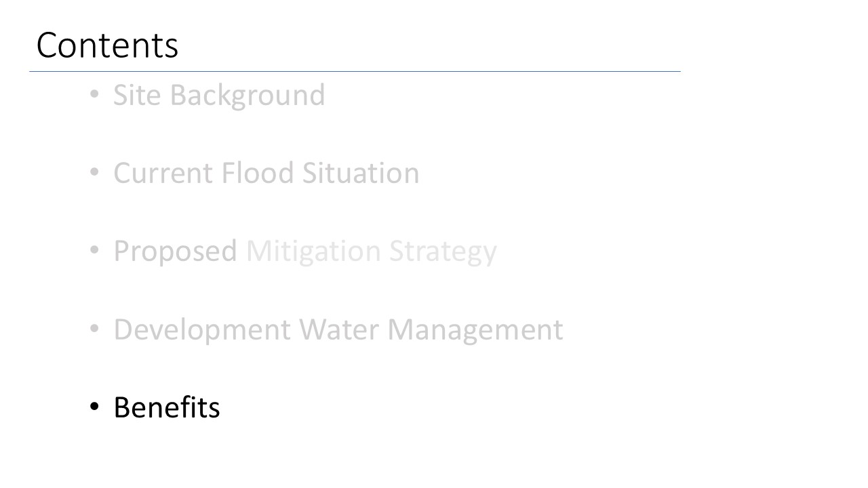Click the word Development

[x=202, y=329]
